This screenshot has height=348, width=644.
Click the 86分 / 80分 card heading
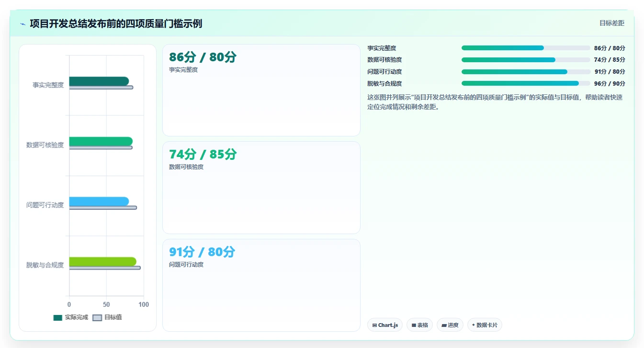click(x=203, y=57)
